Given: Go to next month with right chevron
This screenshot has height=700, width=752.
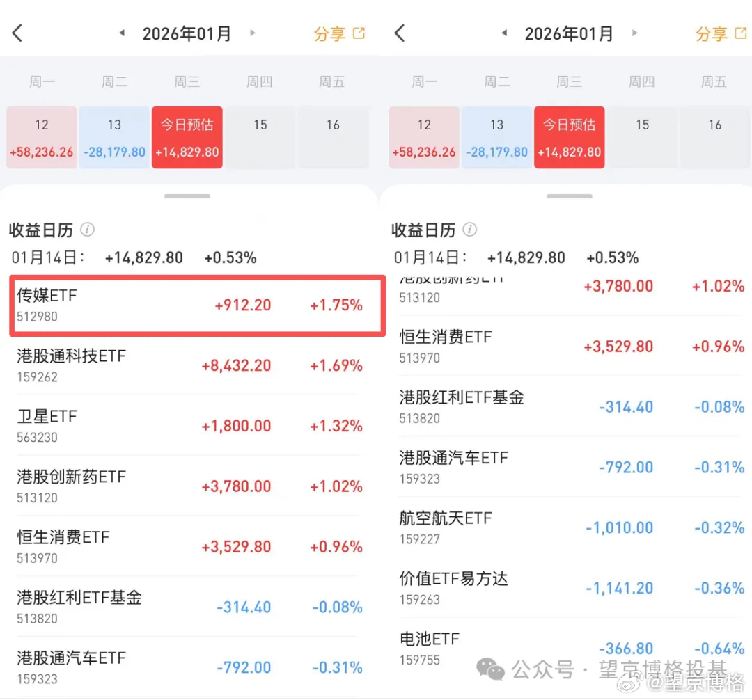Looking at the screenshot, I should 252,32.
